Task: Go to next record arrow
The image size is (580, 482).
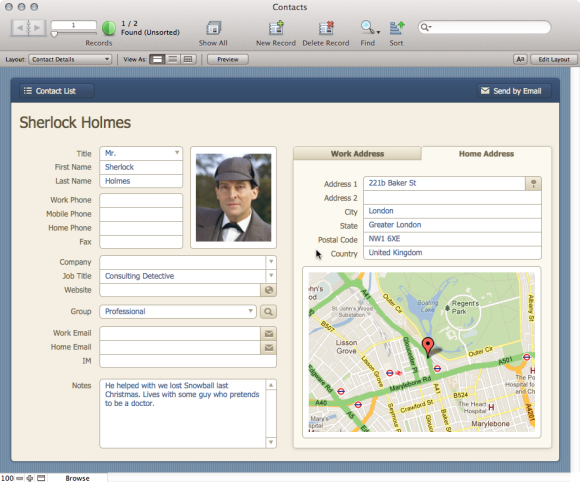Action: (x=37, y=27)
